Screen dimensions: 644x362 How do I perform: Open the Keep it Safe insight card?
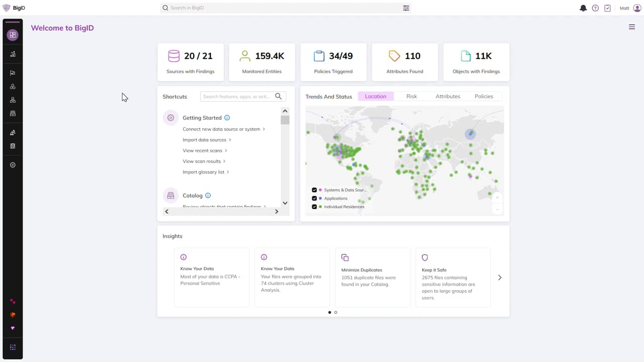pyautogui.click(x=453, y=277)
